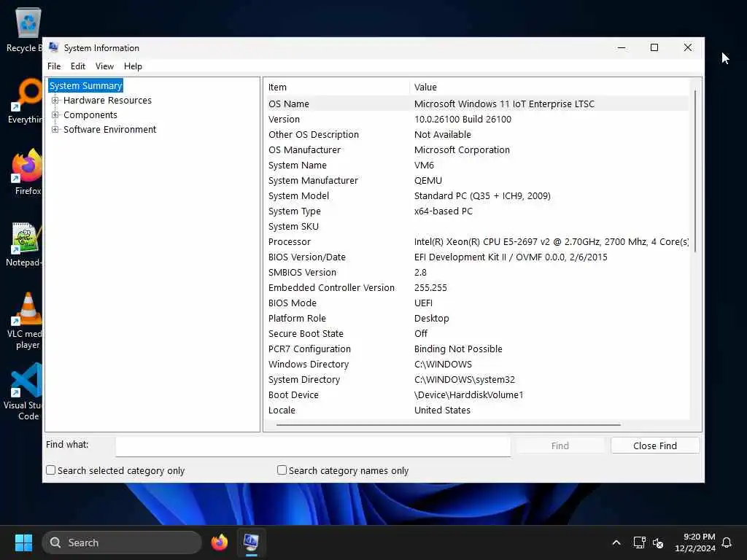Select the OS Name row
The width and height of the screenshot is (747, 560).
(x=477, y=104)
